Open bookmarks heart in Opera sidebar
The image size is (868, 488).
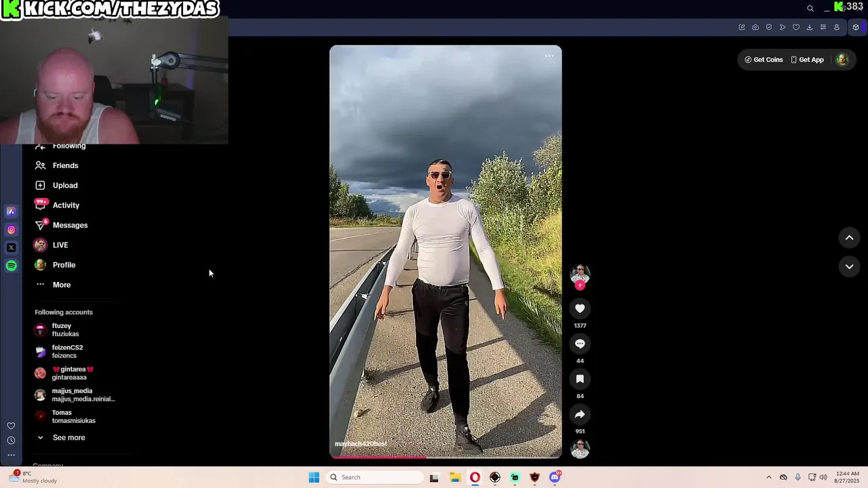(11, 426)
